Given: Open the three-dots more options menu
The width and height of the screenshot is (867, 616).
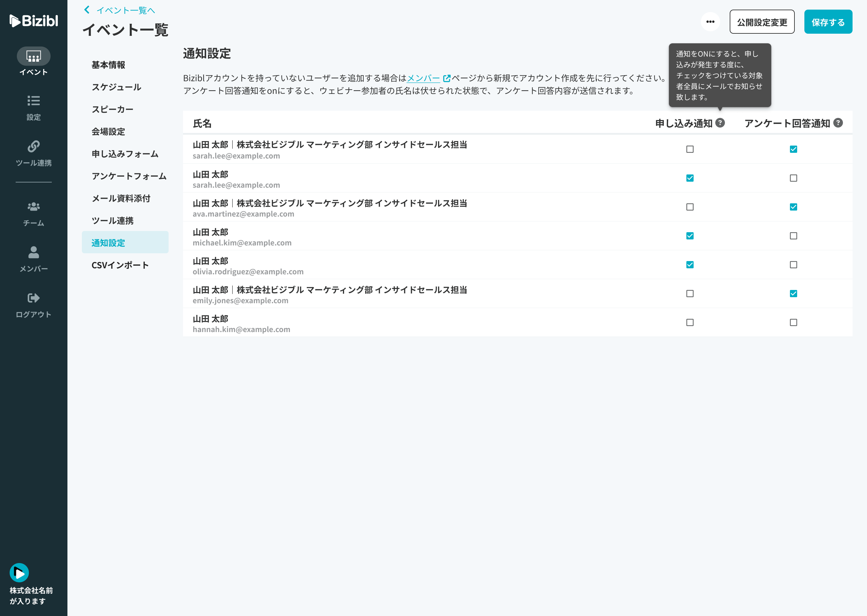Looking at the screenshot, I should [x=710, y=22].
